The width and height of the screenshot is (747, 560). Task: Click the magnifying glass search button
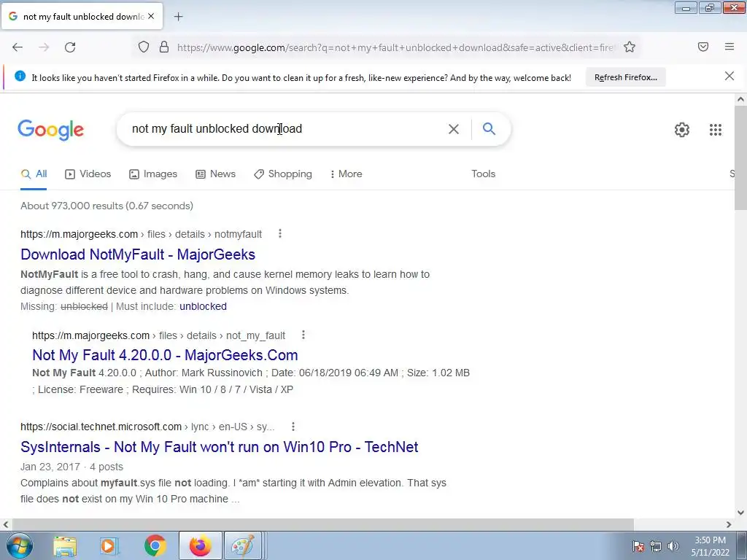point(489,128)
